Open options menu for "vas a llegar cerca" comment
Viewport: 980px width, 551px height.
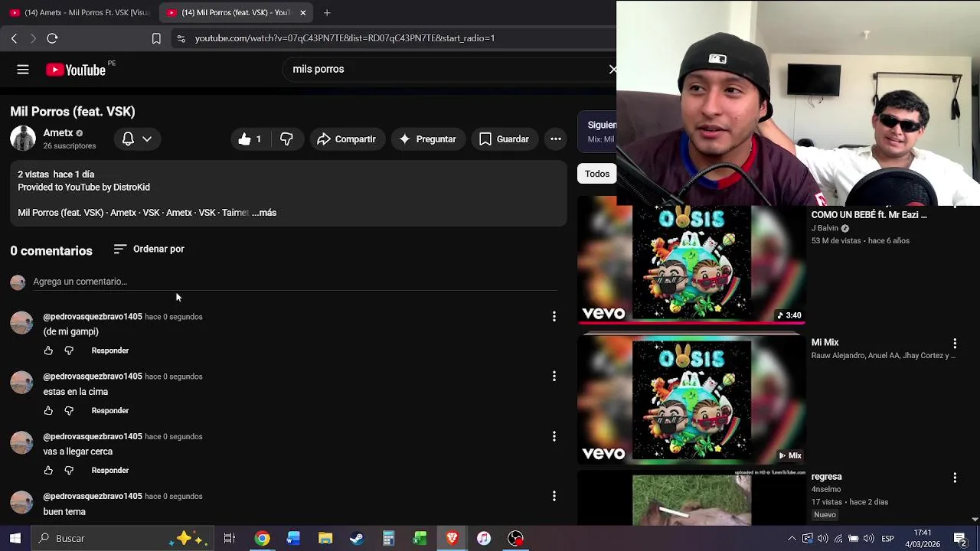pos(554,437)
